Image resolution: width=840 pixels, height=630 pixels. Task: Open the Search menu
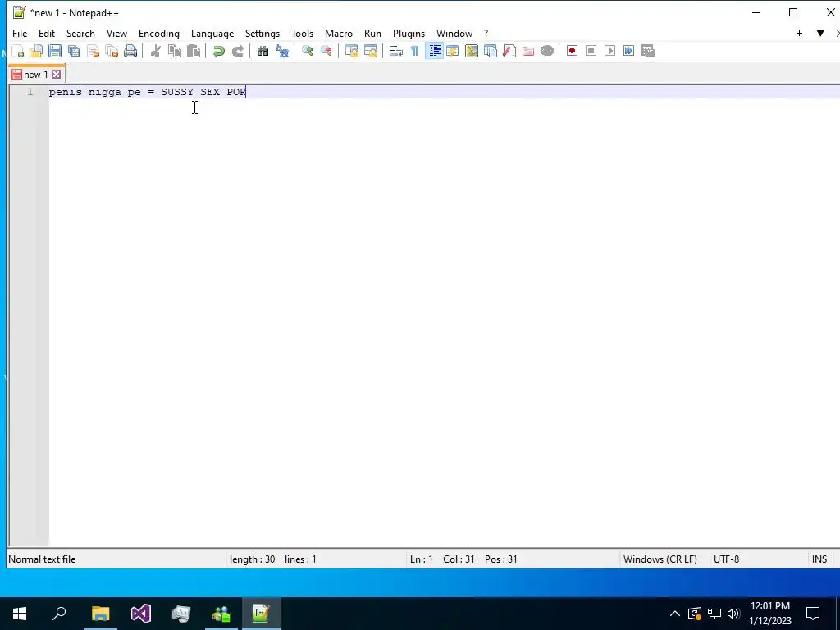(80, 33)
